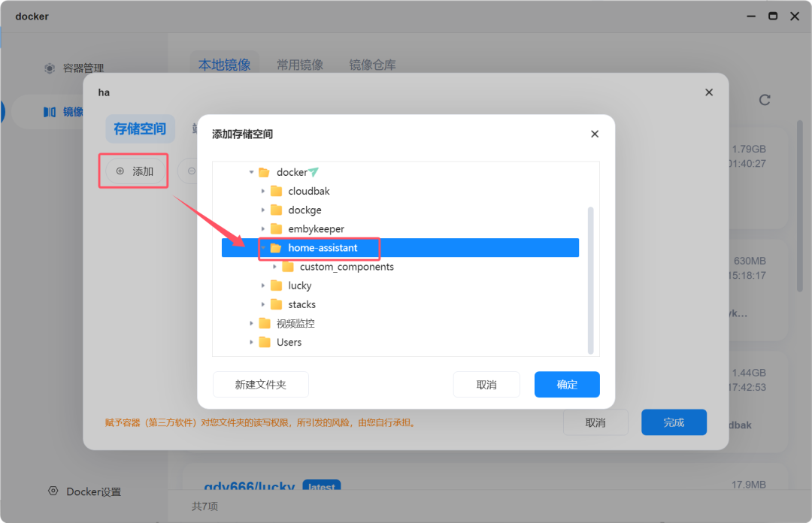This screenshot has width=812, height=523.
Task: Click the 容器管理 sidebar icon
Action: tap(50, 68)
